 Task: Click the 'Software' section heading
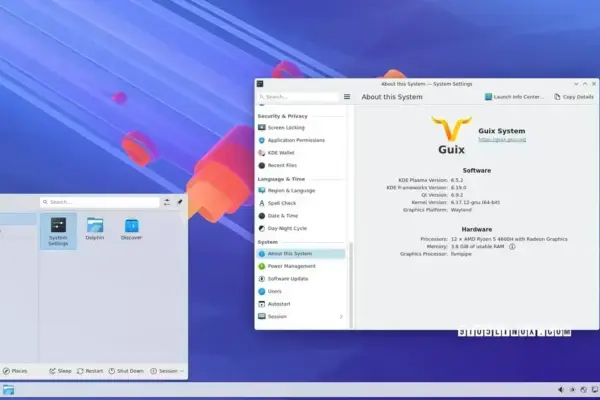coord(477,170)
